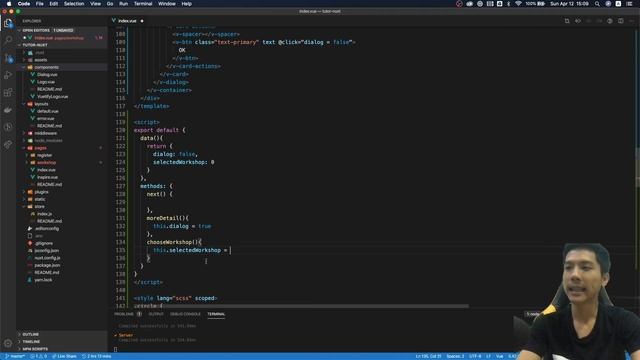Click the battery indicator in menu bar

535,4
